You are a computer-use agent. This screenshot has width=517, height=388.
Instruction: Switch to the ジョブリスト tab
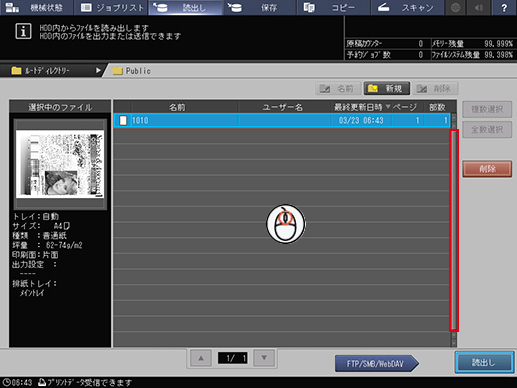[x=111, y=7]
